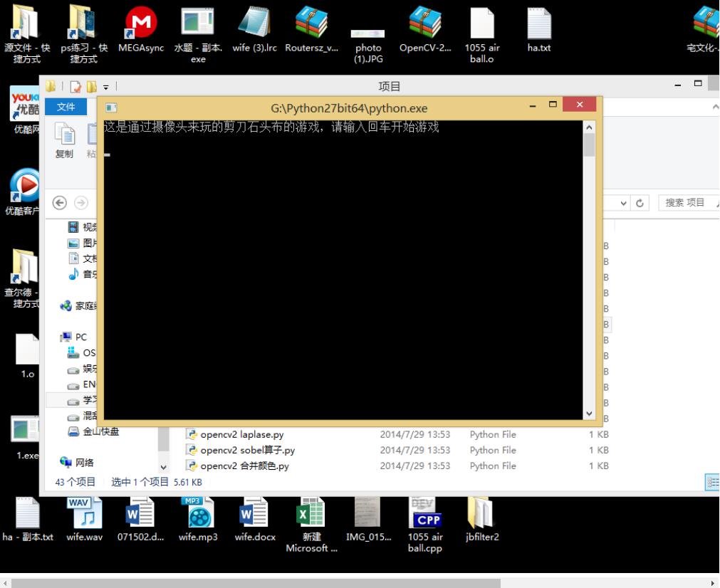Click the 复制 (Copy) ribbon icon
The width and height of the screenshot is (720, 588).
tap(64, 140)
